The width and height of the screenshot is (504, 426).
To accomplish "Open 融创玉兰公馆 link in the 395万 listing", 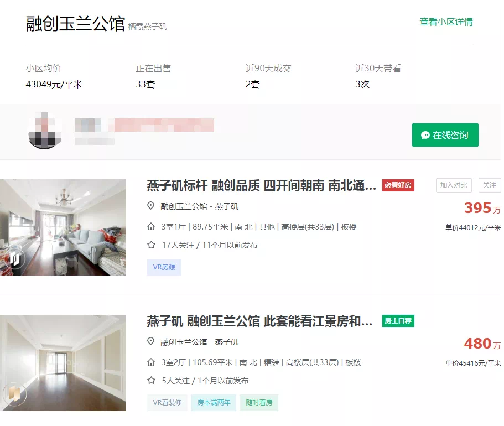I will (184, 206).
